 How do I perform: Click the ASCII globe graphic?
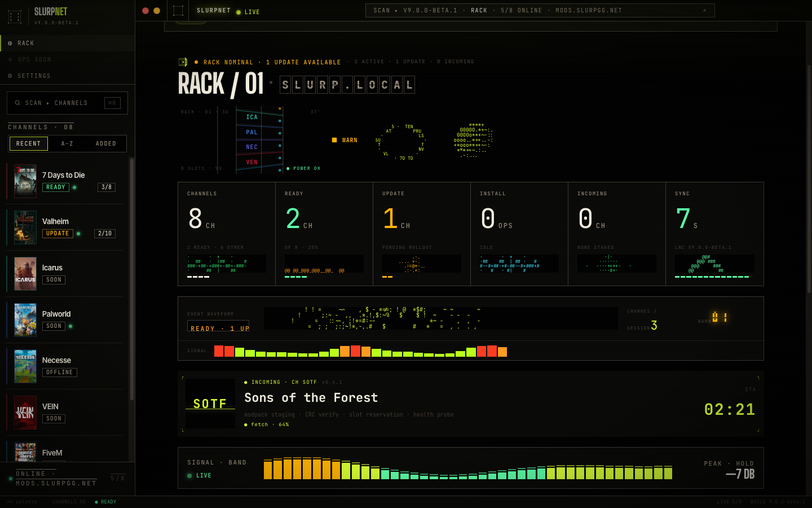click(474, 141)
